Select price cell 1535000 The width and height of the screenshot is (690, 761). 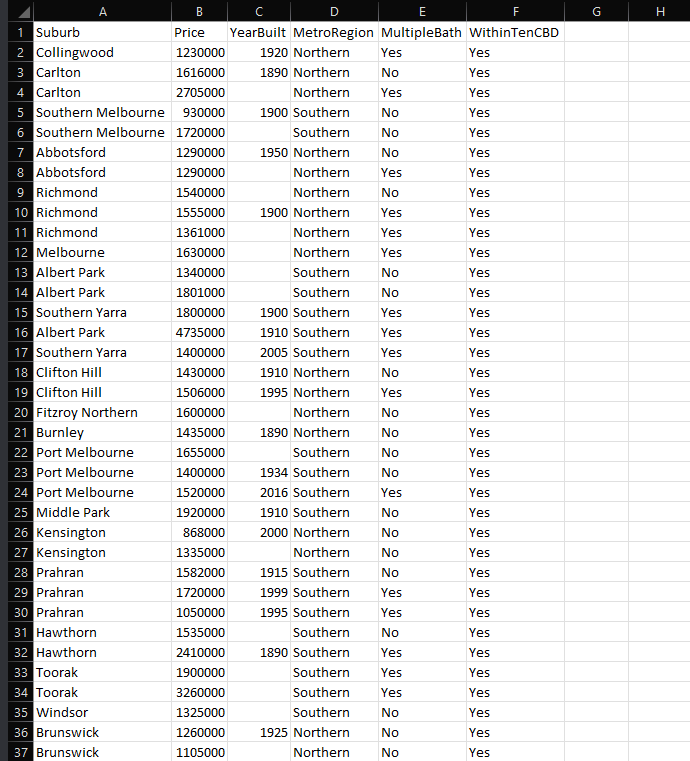tap(199, 632)
